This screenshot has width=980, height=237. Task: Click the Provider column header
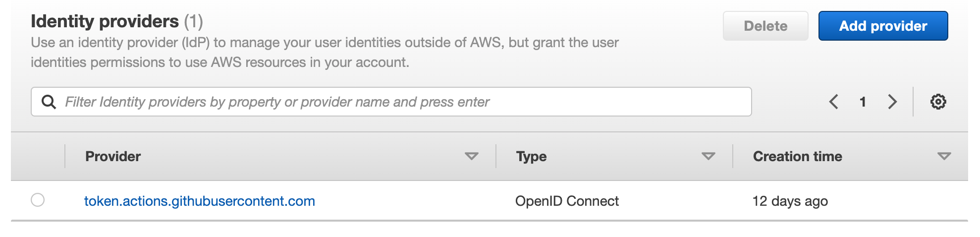tap(113, 157)
